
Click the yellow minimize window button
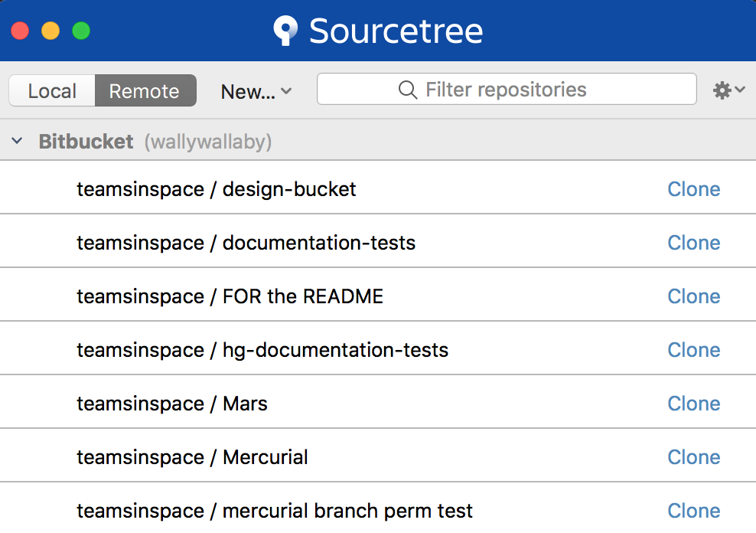pos(51,31)
